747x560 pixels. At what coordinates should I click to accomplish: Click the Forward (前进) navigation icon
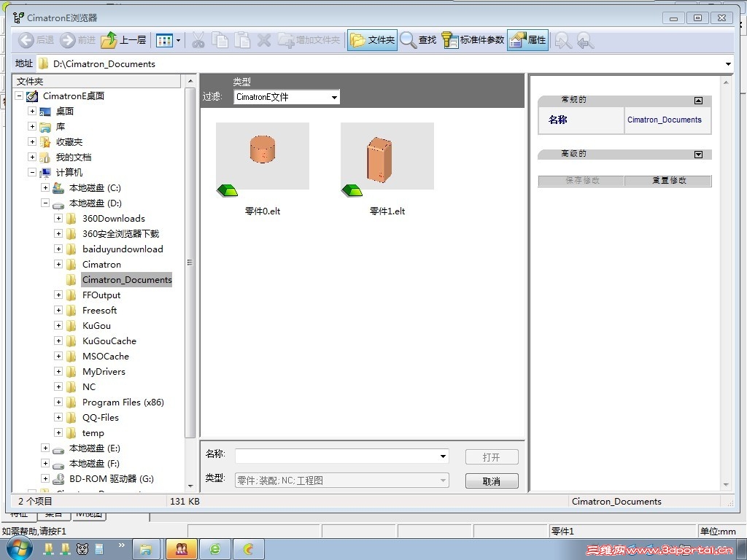[68, 41]
